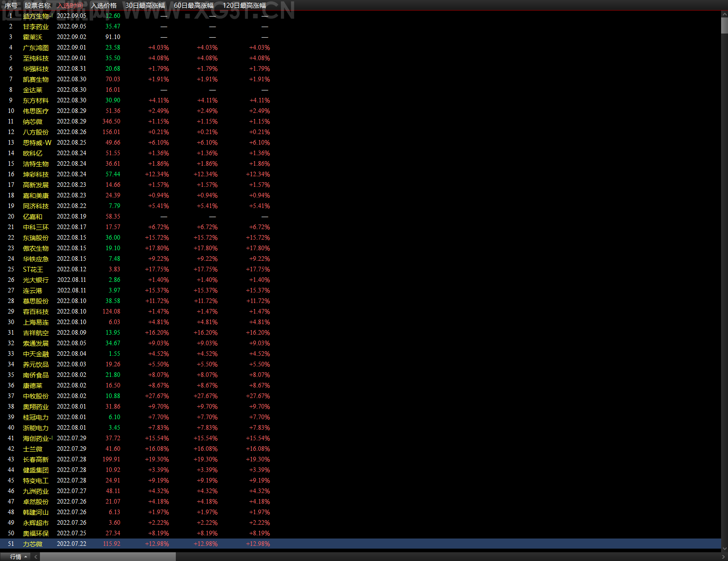728x561 pixels.
Task: Select stock 亿嘉和
Action: (33, 217)
